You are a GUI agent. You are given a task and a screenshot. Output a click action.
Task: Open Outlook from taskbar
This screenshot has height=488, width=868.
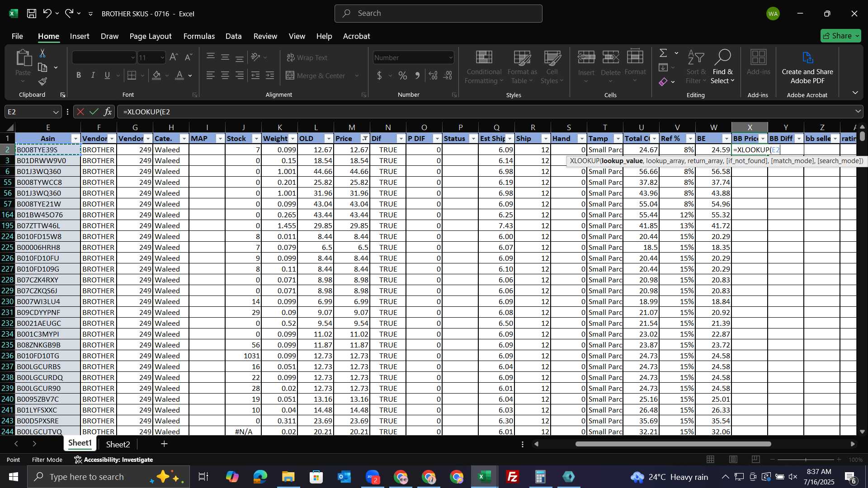pos(344,477)
